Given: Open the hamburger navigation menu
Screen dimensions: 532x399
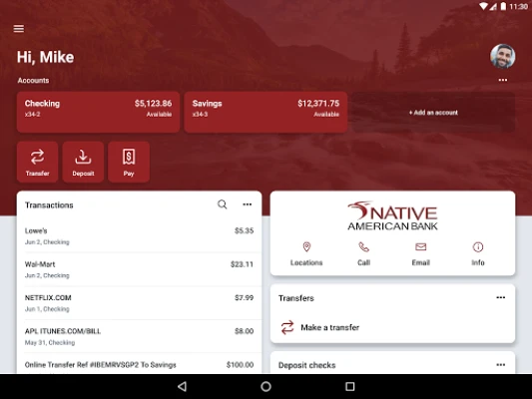Looking at the screenshot, I should tap(19, 29).
